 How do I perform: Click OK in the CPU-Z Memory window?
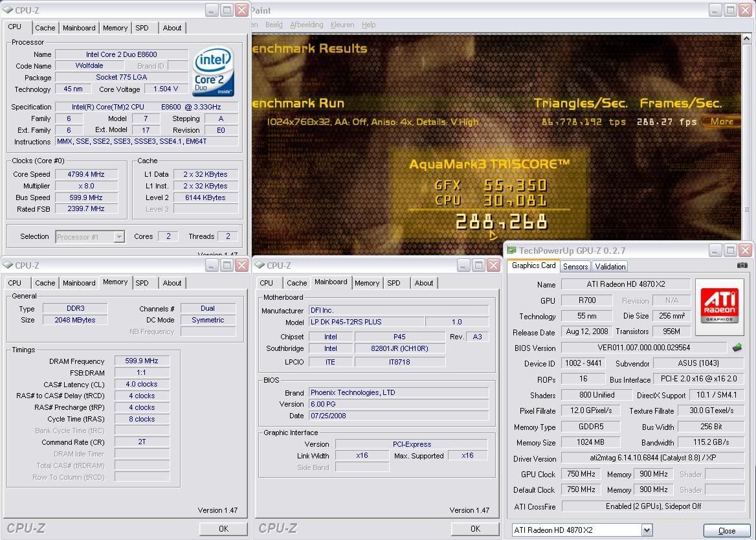(223, 529)
